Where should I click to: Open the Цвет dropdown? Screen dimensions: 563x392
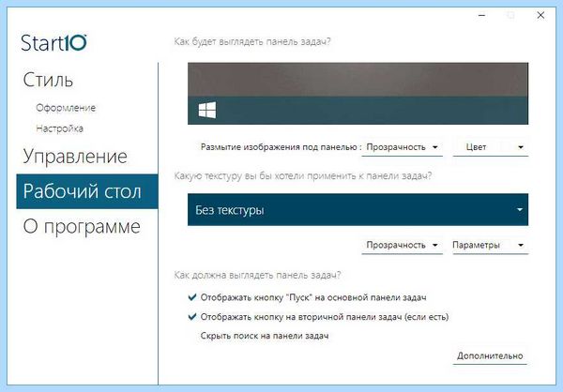(491, 147)
